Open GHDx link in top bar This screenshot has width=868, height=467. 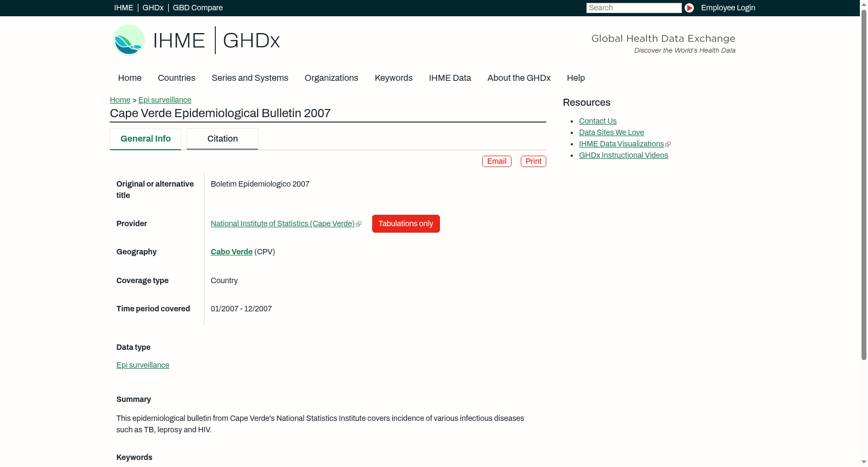pos(153,8)
